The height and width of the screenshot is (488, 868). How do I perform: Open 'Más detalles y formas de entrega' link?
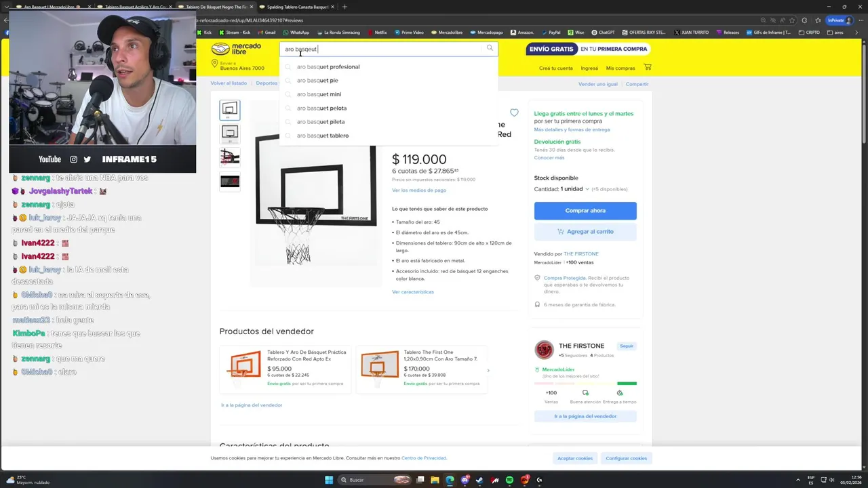[572, 129]
